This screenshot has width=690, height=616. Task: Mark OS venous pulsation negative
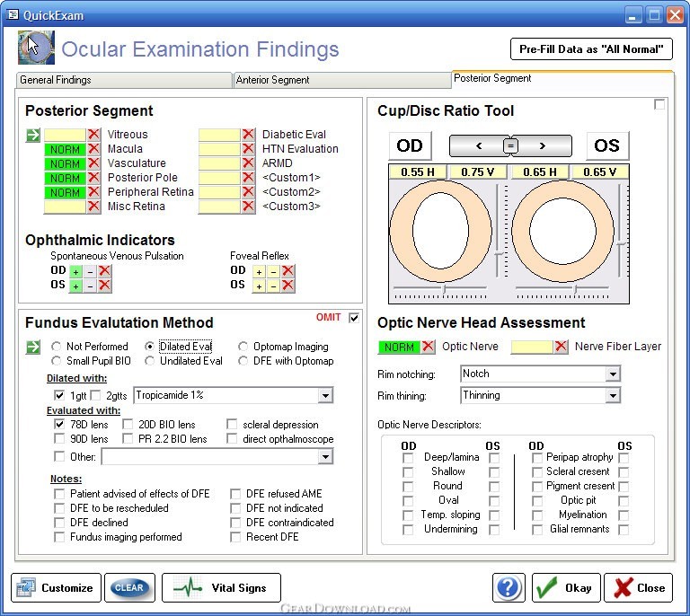tap(90, 286)
